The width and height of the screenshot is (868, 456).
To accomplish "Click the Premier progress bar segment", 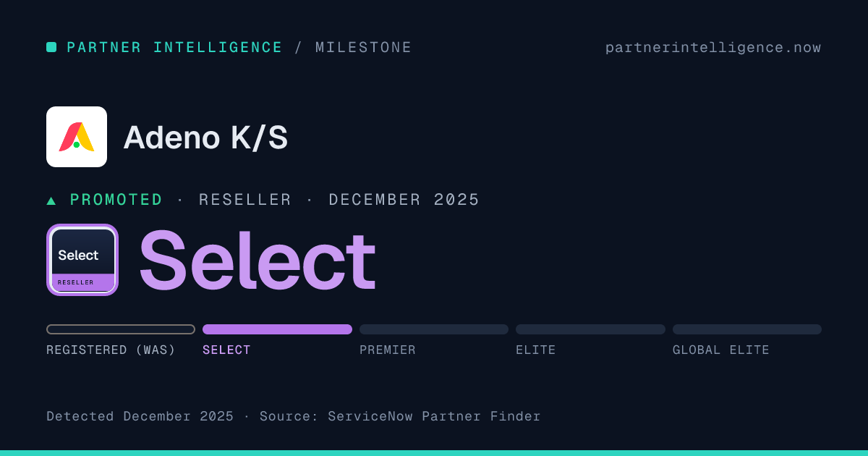I will click(434, 329).
